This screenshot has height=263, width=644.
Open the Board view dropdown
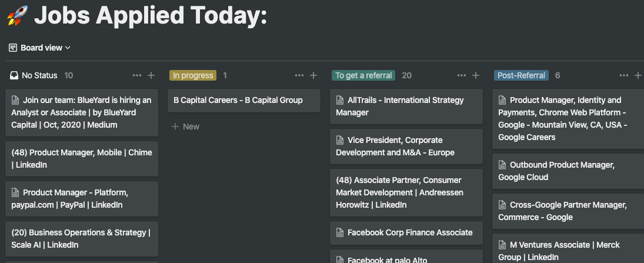click(x=40, y=48)
